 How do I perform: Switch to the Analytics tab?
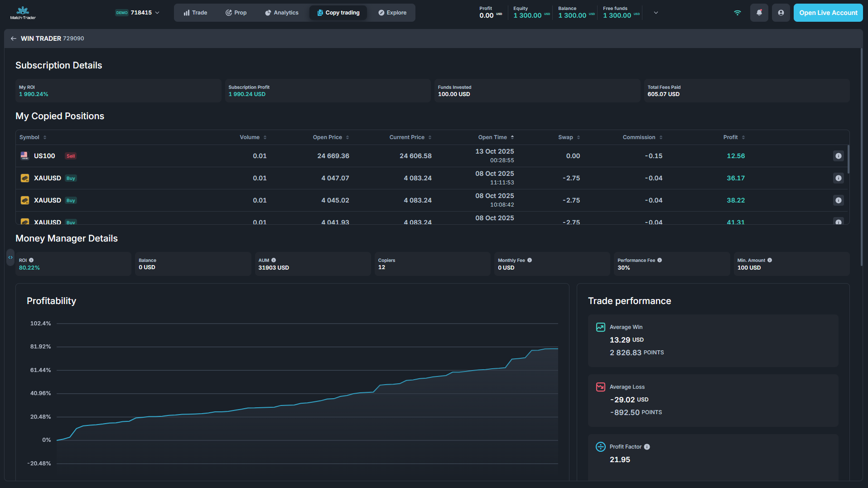(x=281, y=13)
